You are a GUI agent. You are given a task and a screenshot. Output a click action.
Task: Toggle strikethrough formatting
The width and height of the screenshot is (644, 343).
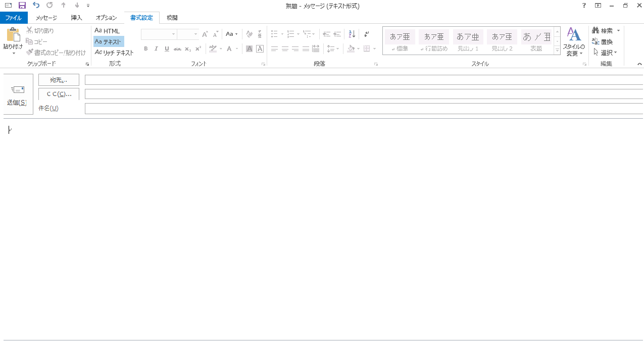(x=177, y=49)
